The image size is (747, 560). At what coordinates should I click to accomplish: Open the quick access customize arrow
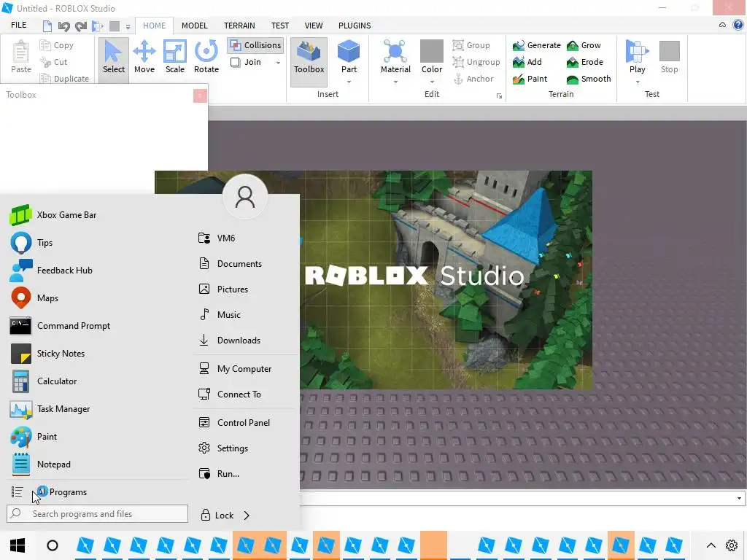(x=128, y=27)
